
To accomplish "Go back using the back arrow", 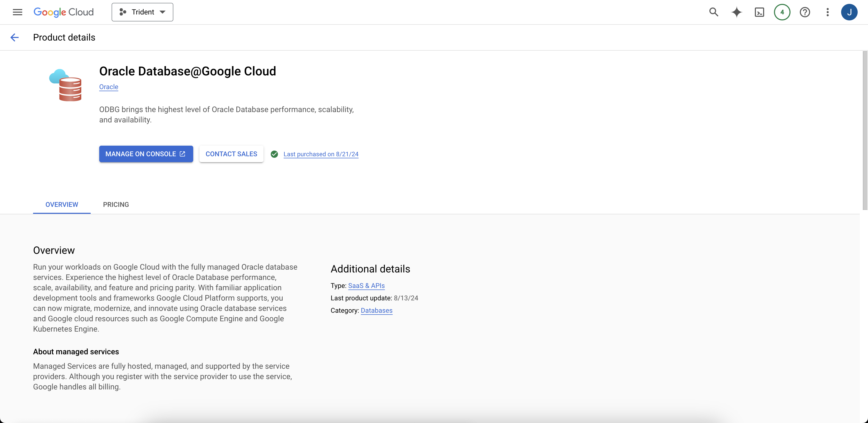I will 14,37.
